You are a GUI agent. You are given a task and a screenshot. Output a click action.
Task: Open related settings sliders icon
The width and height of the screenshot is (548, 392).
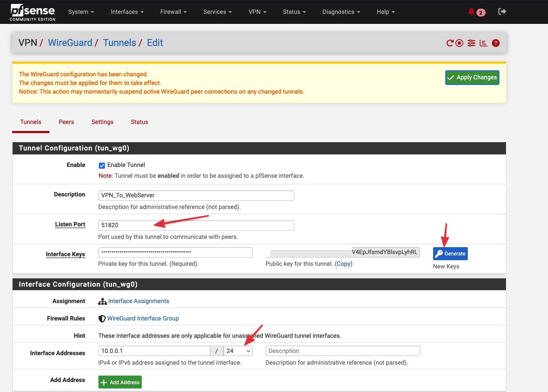(472, 43)
